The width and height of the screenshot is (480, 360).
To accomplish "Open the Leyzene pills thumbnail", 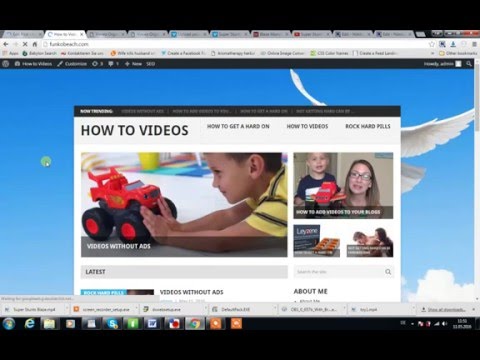I will 316,241.
